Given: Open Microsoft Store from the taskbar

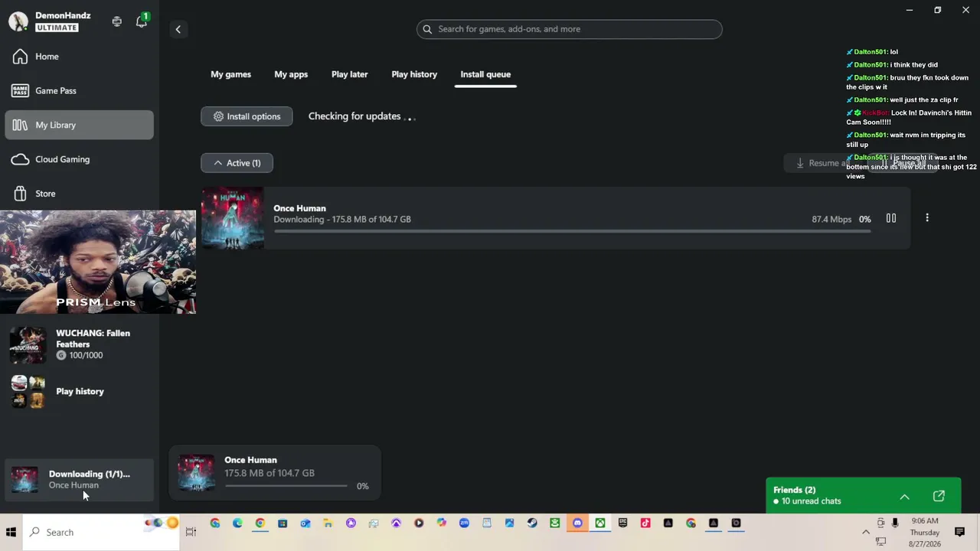Looking at the screenshot, I should tap(283, 523).
